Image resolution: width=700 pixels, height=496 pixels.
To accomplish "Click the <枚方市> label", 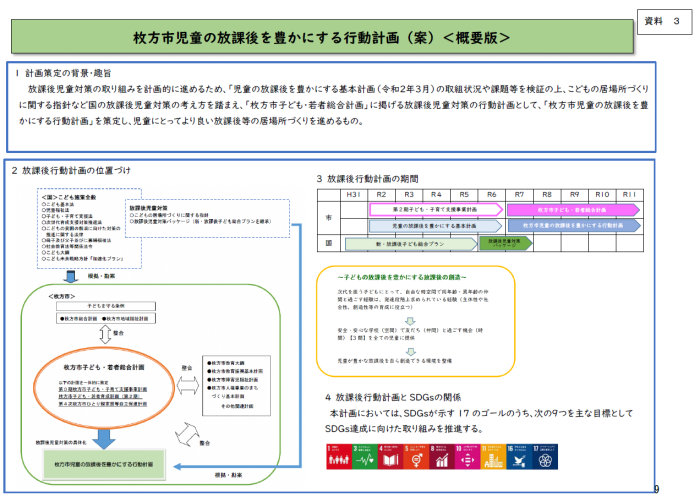I will (62, 296).
